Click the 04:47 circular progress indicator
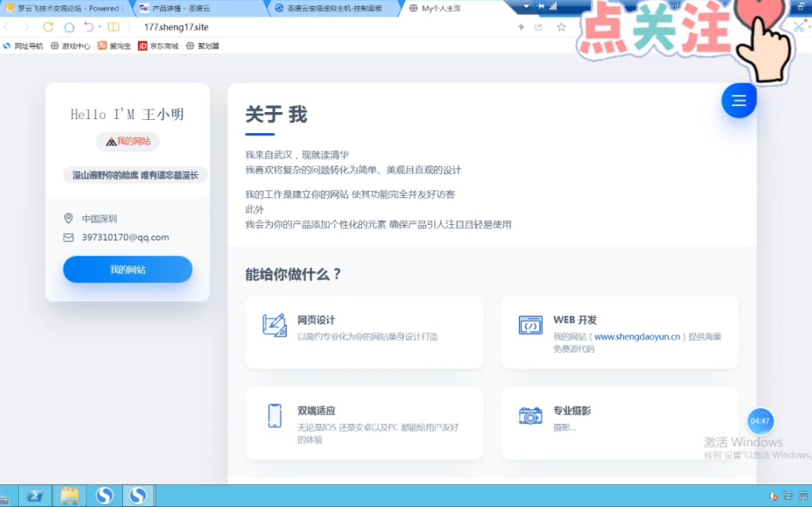 [760, 422]
